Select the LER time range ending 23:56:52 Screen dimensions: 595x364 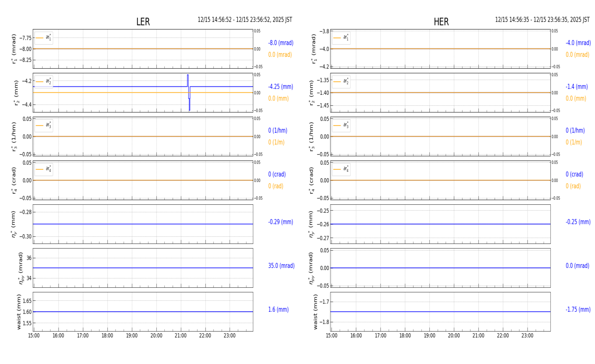tap(245, 20)
